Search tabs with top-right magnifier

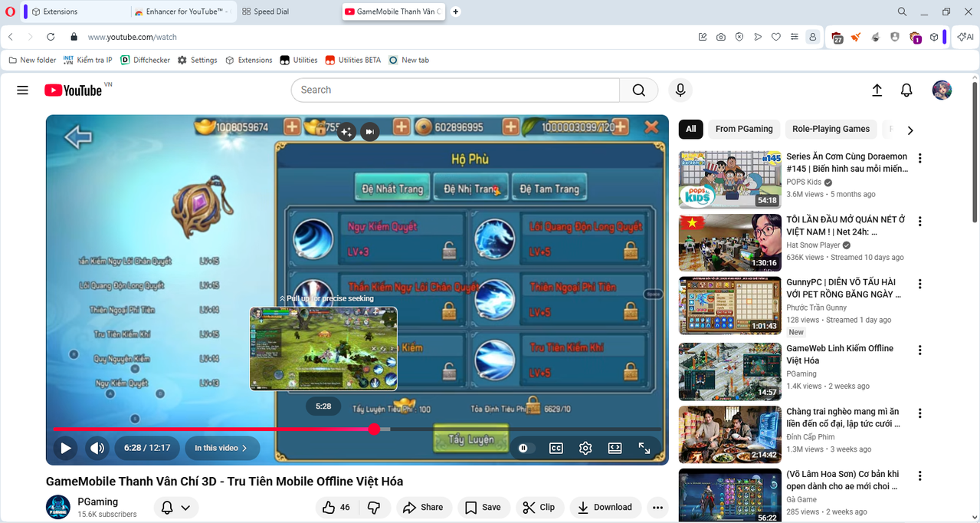pos(902,12)
